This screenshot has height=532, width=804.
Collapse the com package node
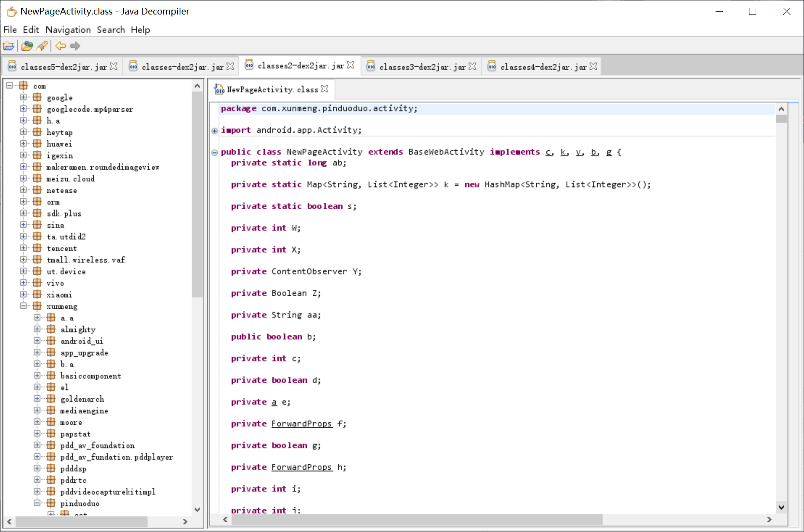click(9, 86)
